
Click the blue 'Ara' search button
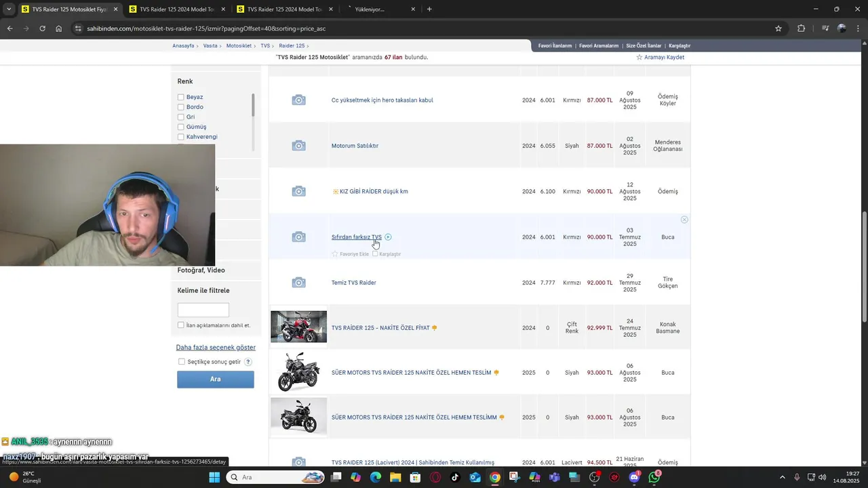[x=216, y=380]
